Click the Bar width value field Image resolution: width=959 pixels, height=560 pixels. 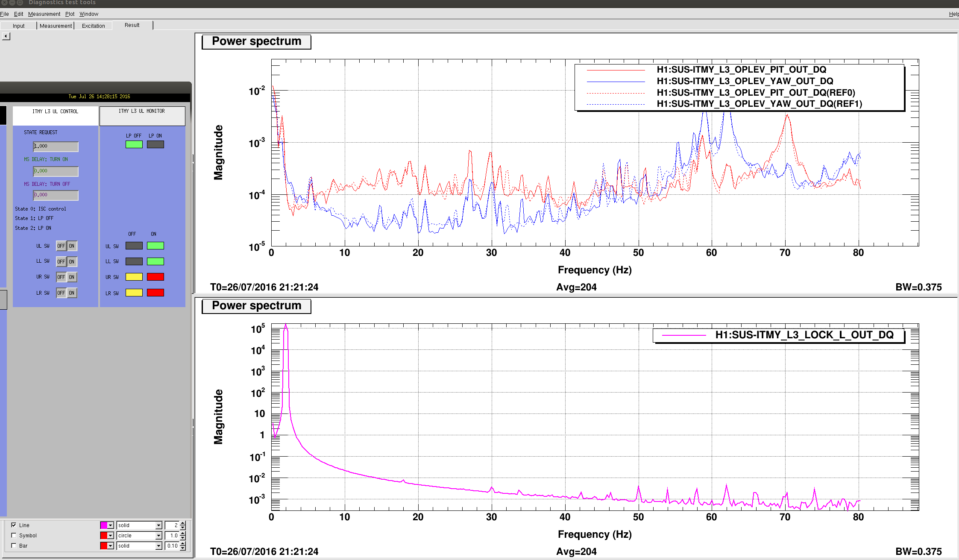[172, 546]
